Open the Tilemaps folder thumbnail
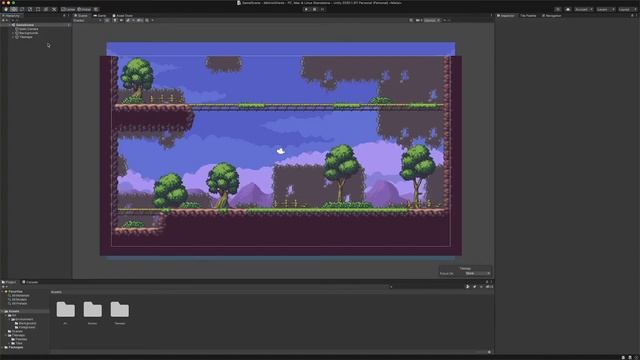Screen dimensions: 640x360 tap(120, 310)
